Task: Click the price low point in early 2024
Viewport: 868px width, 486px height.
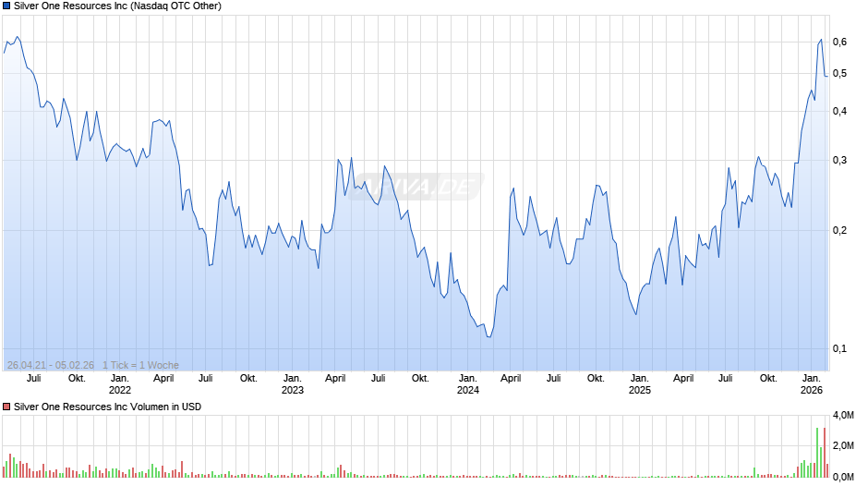Action: [x=488, y=336]
